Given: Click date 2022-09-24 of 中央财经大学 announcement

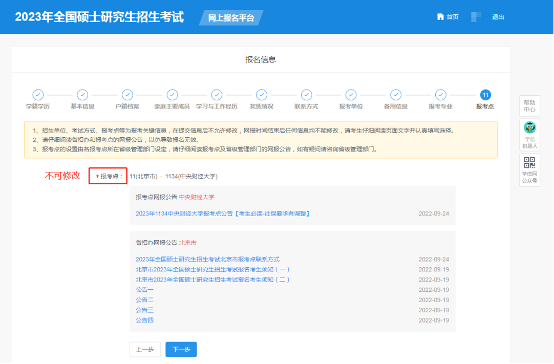Looking at the screenshot, I should point(434,213).
